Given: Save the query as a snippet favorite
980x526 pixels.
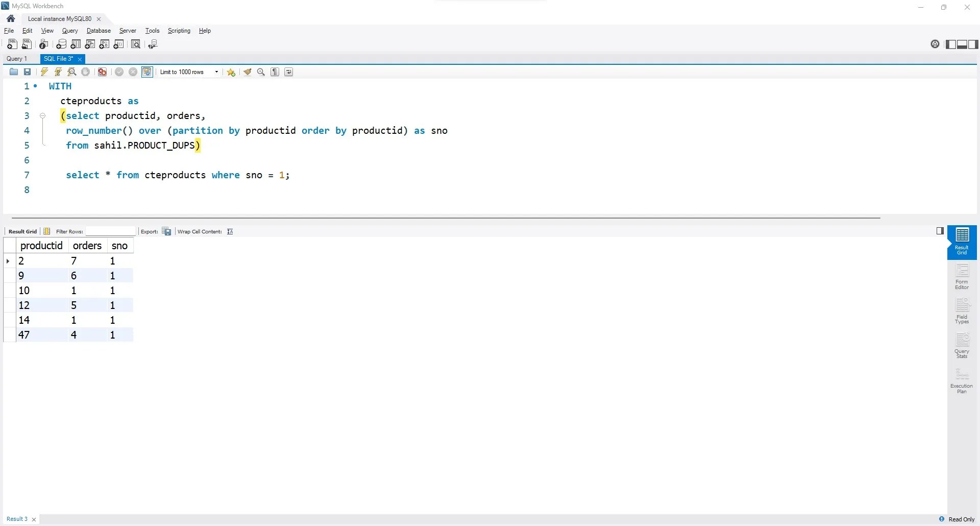Looking at the screenshot, I should click(231, 72).
